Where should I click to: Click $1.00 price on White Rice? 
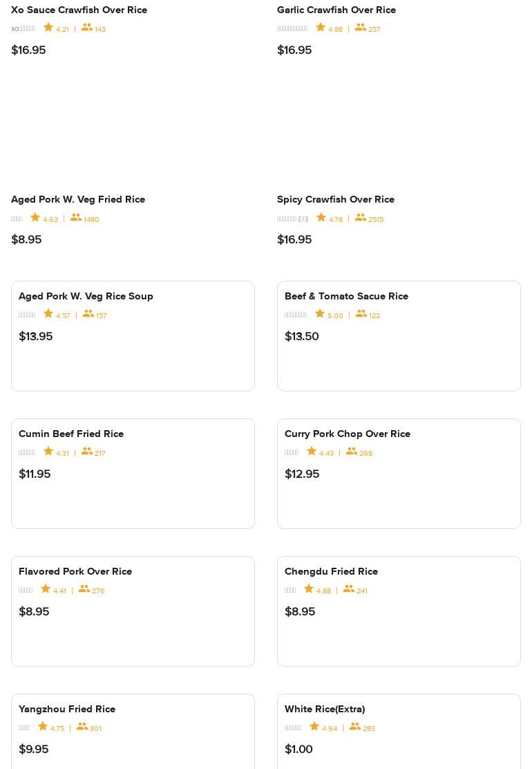[298, 749]
